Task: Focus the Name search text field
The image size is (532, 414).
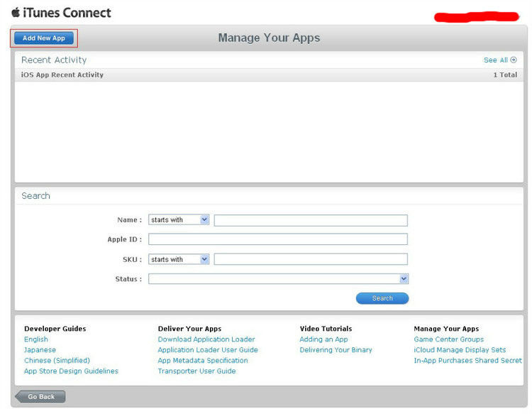Action: (x=311, y=220)
